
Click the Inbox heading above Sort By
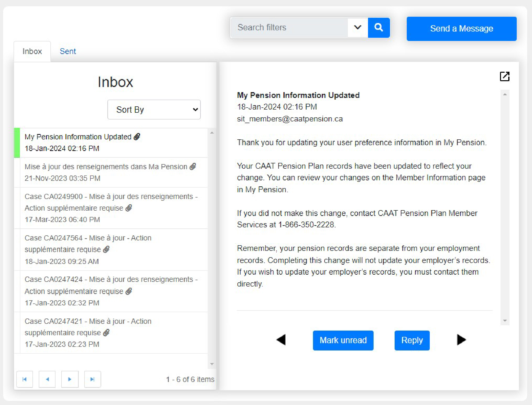(115, 82)
